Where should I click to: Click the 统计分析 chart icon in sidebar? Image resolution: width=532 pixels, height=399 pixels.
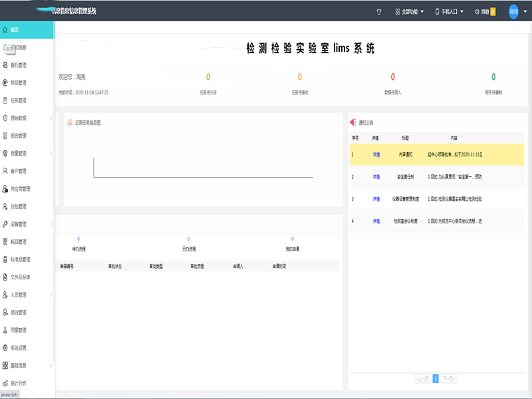pos(5,383)
